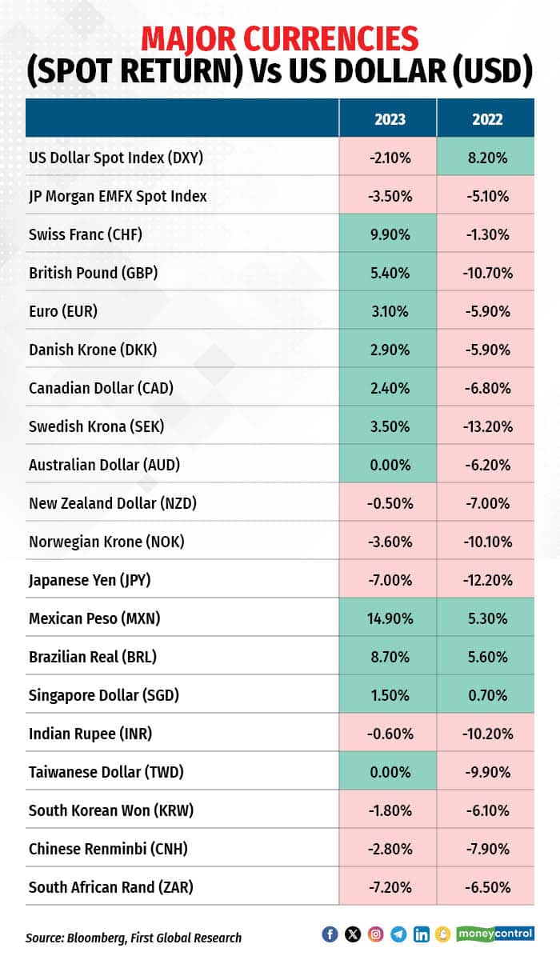Click the LinkedIn icon
Image resolution: width=560 pixels, height=968 pixels.
click(421, 934)
